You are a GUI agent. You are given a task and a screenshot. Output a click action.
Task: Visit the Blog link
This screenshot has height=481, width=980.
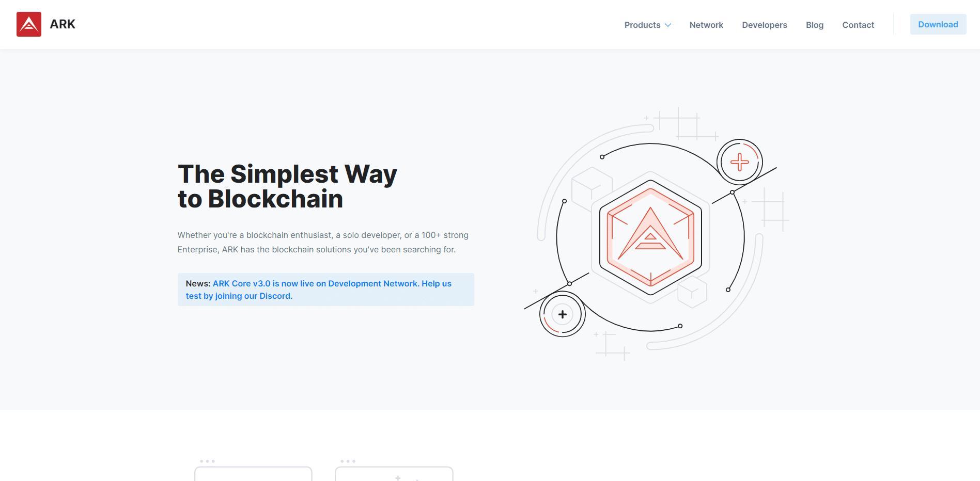click(815, 25)
